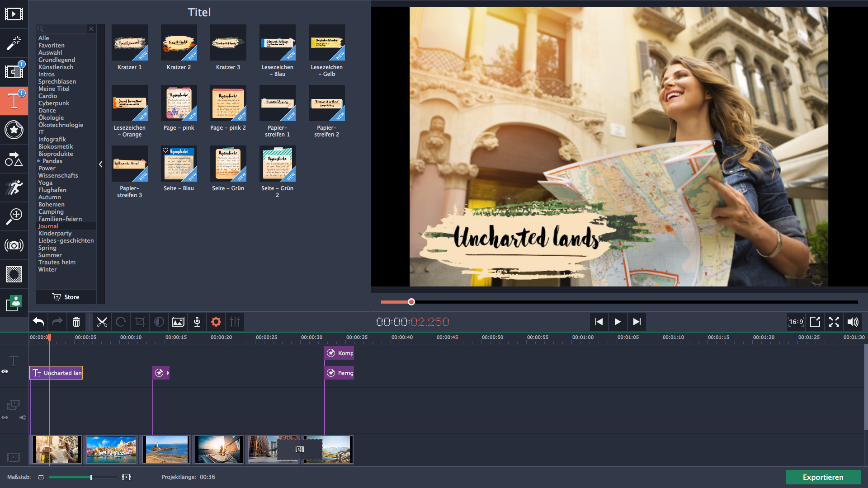Click the Split scissors tool
The image size is (868, 488).
pyautogui.click(x=102, y=322)
